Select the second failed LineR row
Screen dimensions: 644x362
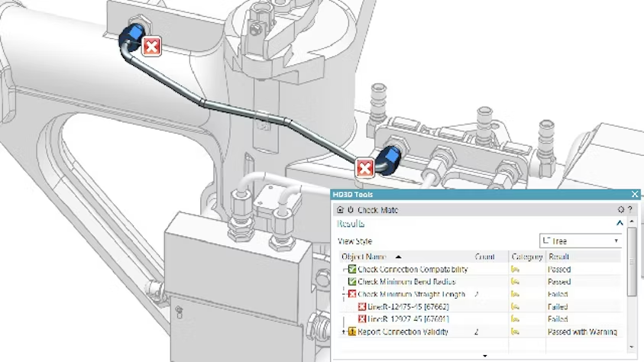pyautogui.click(x=481, y=319)
